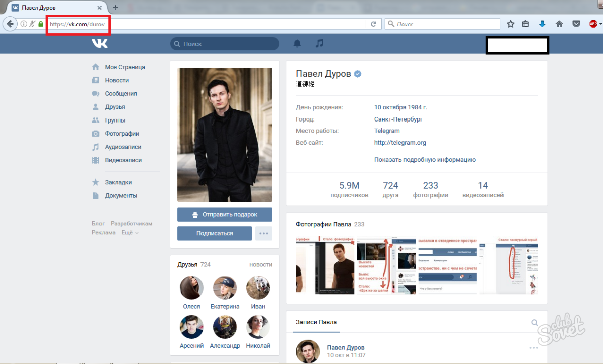Click the VK search field in header

click(x=225, y=44)
